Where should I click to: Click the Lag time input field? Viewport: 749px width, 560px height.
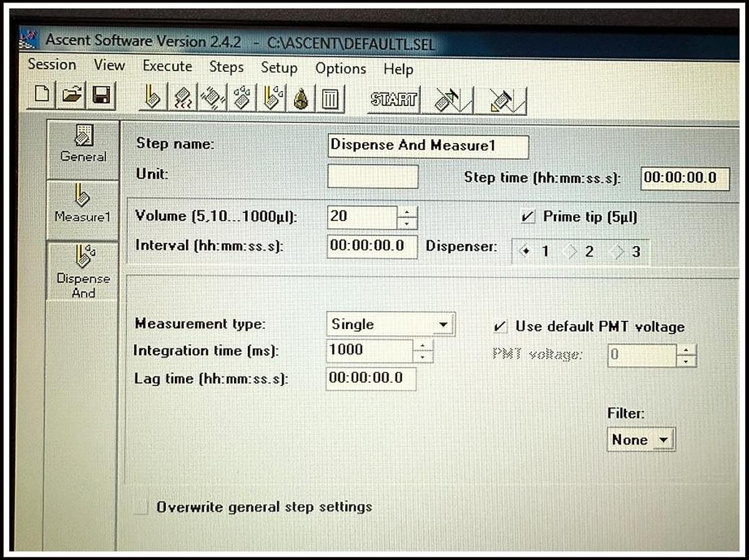(x=370, y=378)
